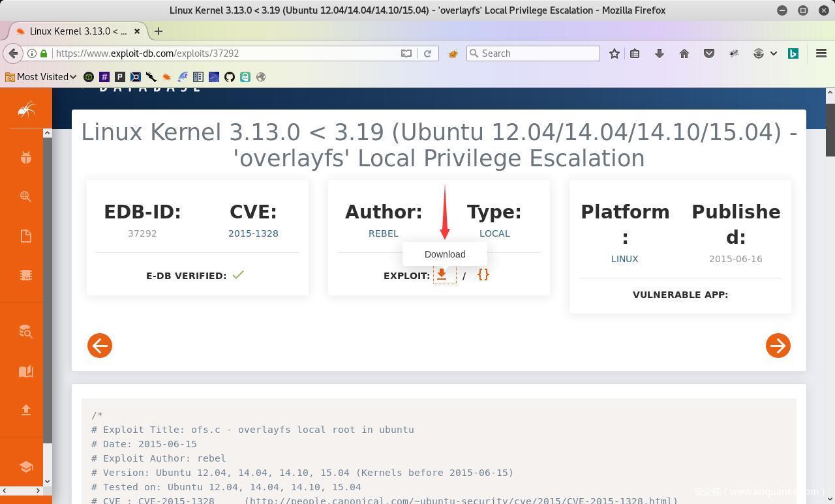
Task: Open the raw exploit view via curly braces icon
Action: (483, 275)
